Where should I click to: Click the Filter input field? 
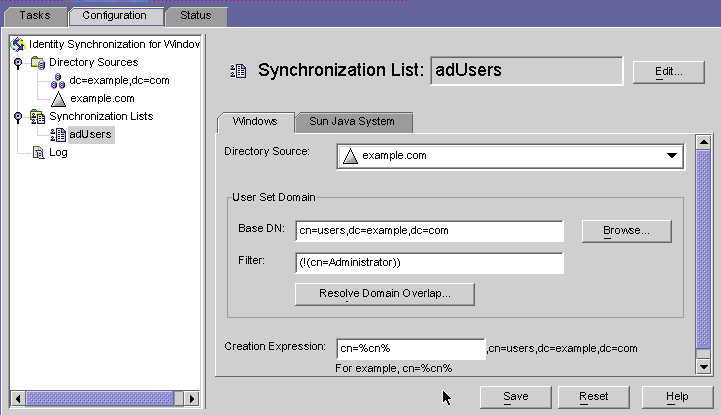[x=429, y=263]
